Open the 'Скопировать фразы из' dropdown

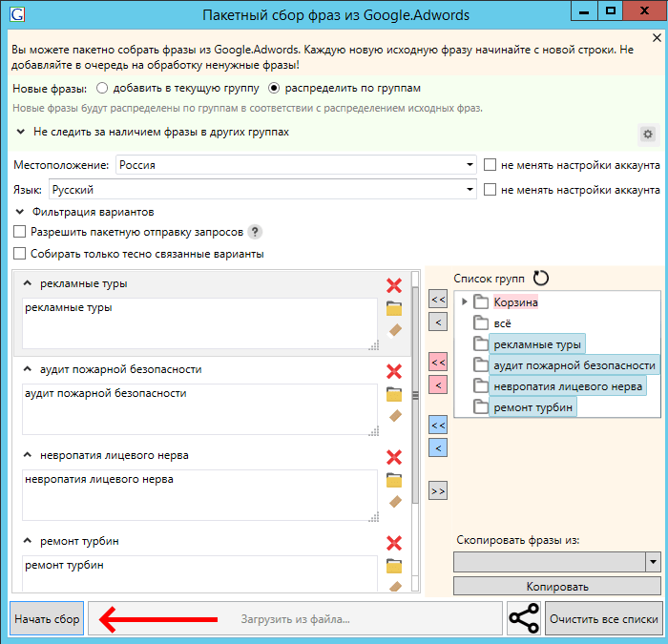[x=653, y=562]
